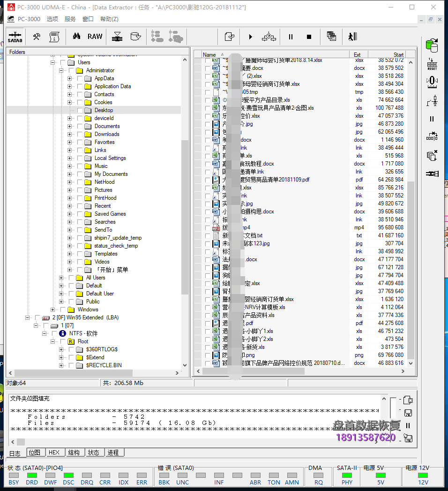Click the log clear icon at bottom
The image size is (448, 491).
[408, 438]
